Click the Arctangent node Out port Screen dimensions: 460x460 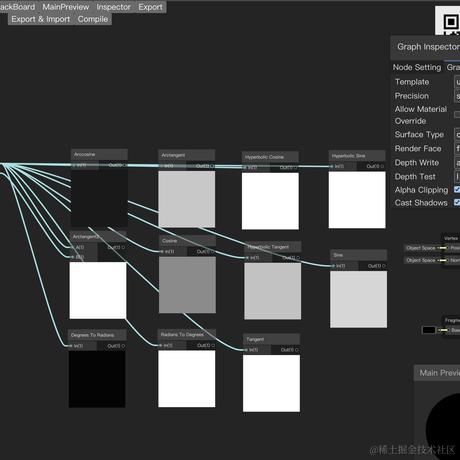tap(212, 166)
